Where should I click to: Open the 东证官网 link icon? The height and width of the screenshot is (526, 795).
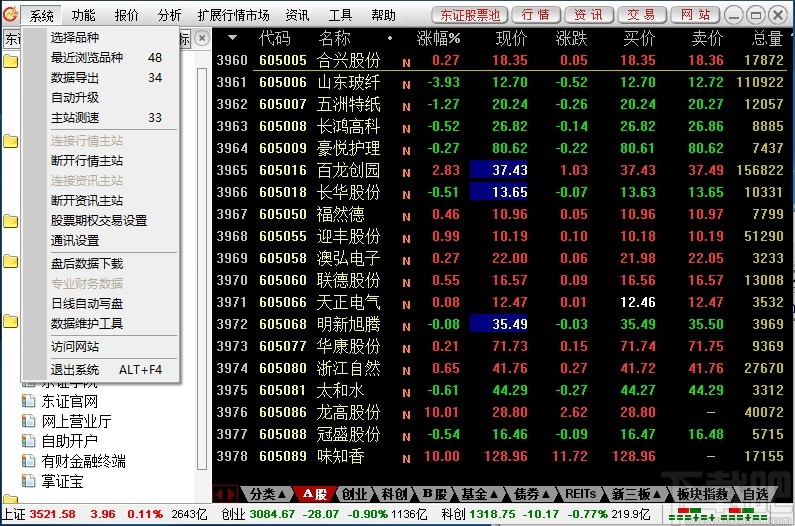(x=28, y=401)
